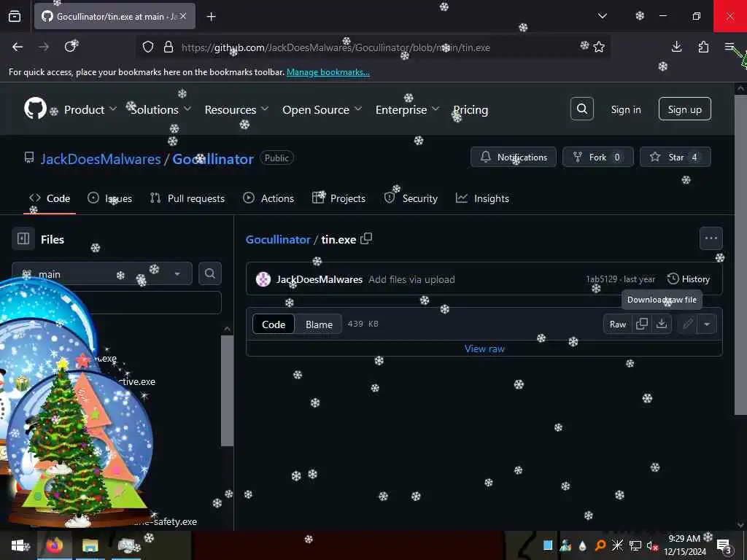Open the notification center icon
Viewport: 747px width, 560px height.
pyautogui.click(x=724, y=545)
